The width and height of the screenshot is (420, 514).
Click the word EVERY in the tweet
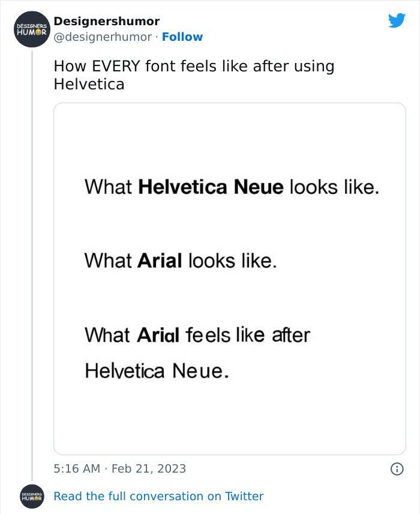pos(116,66)
